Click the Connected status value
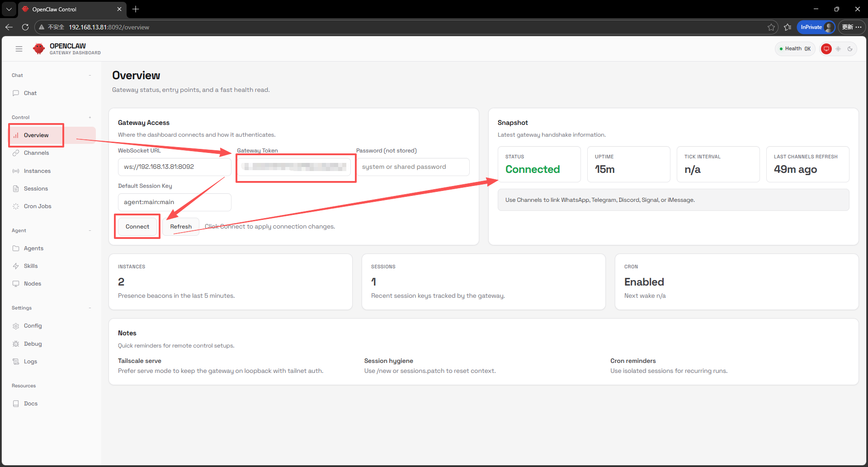 click(x=533, y=169)
